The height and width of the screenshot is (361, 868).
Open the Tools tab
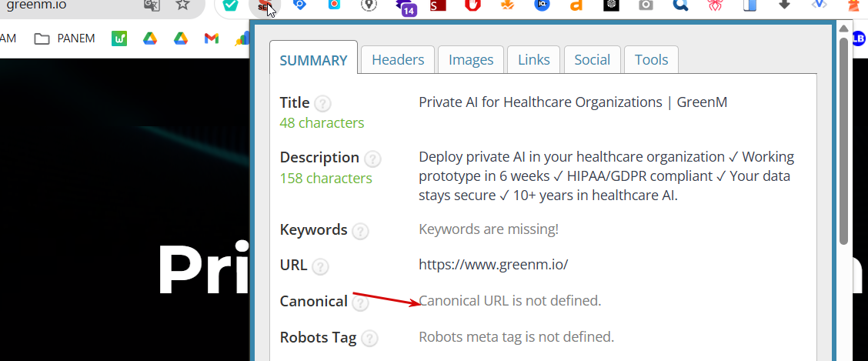(651, 59)
